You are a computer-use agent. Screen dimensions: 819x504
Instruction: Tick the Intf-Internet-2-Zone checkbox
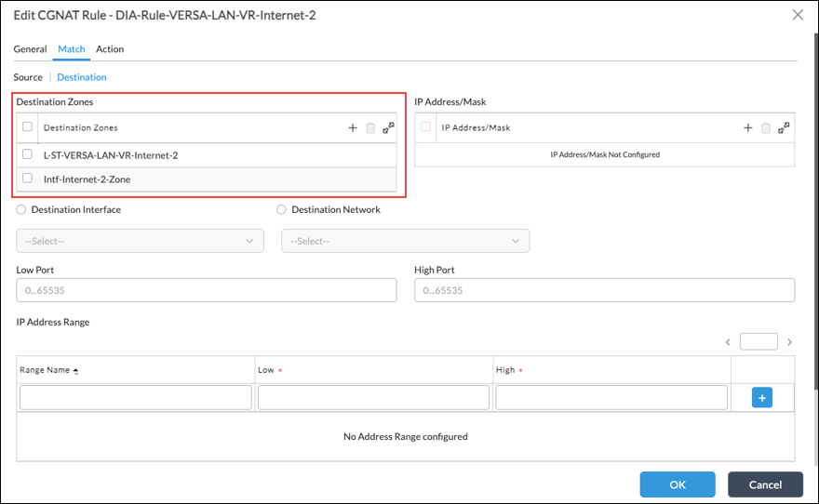click(27, 179)
